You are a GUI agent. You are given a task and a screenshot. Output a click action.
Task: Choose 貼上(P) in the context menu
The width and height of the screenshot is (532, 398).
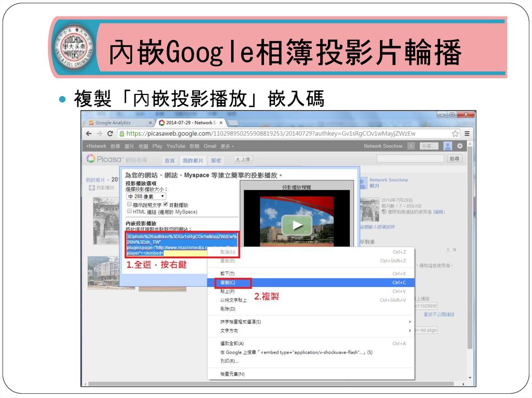[311, 291]
